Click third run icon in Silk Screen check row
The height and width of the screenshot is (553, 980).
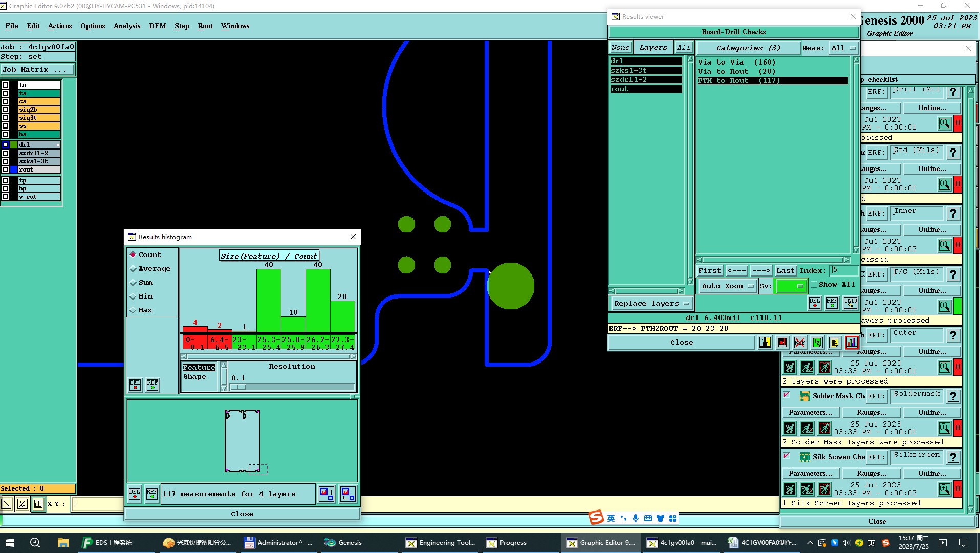(824, 489)
